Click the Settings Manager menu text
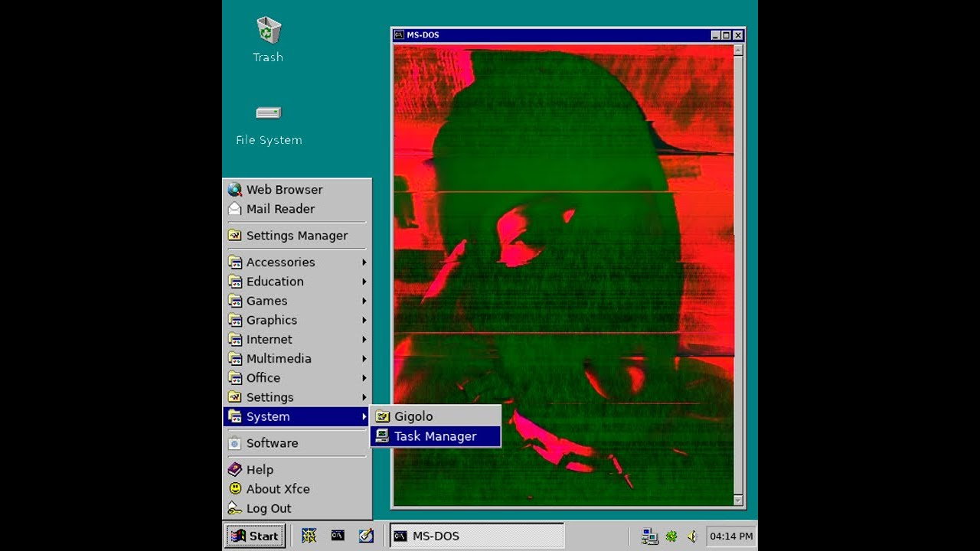 click(x=297, y=236)
